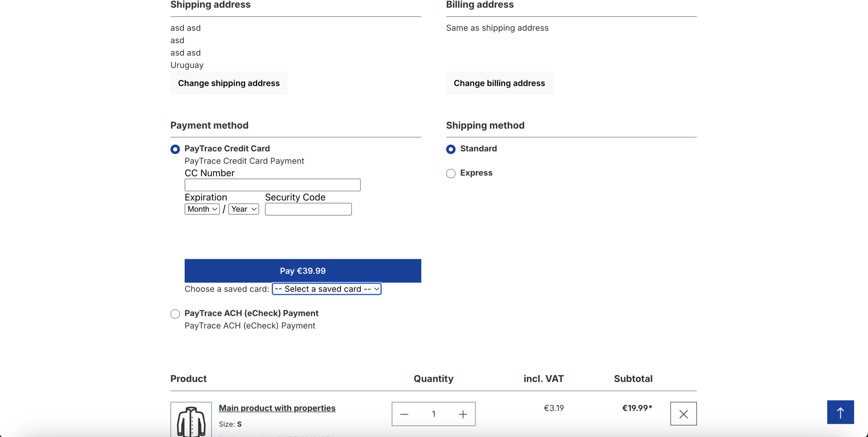Remove product with the X icon

point(683,414)
